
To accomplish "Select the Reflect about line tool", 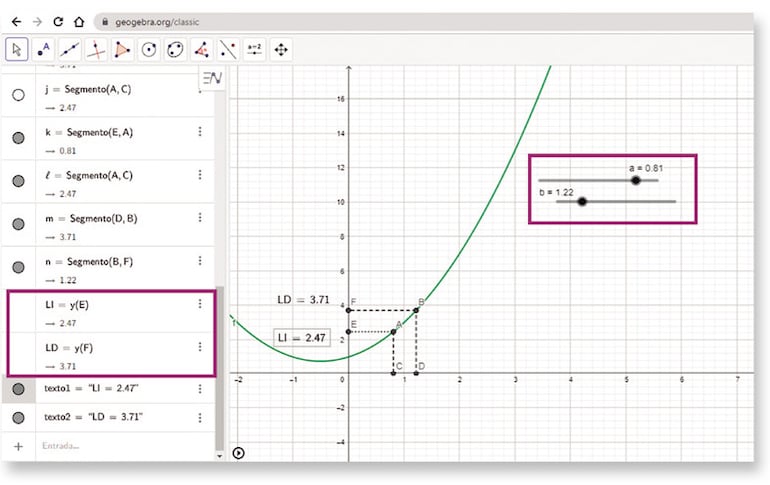I will (x=228, y=50).
